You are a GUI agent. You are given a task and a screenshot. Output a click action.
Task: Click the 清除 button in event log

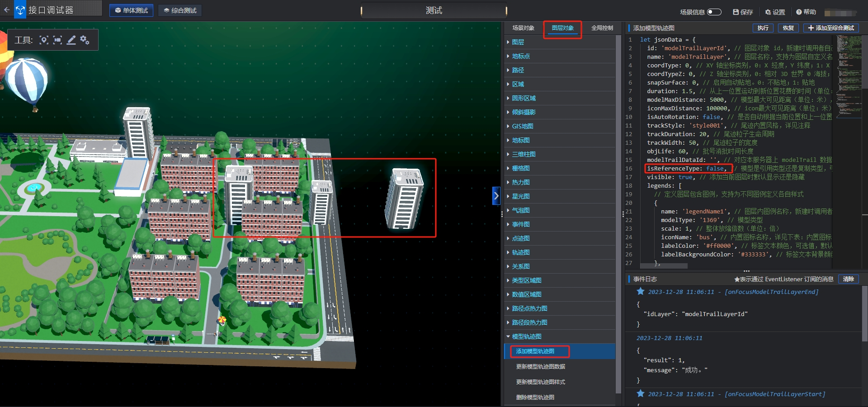tap(849, 279)
